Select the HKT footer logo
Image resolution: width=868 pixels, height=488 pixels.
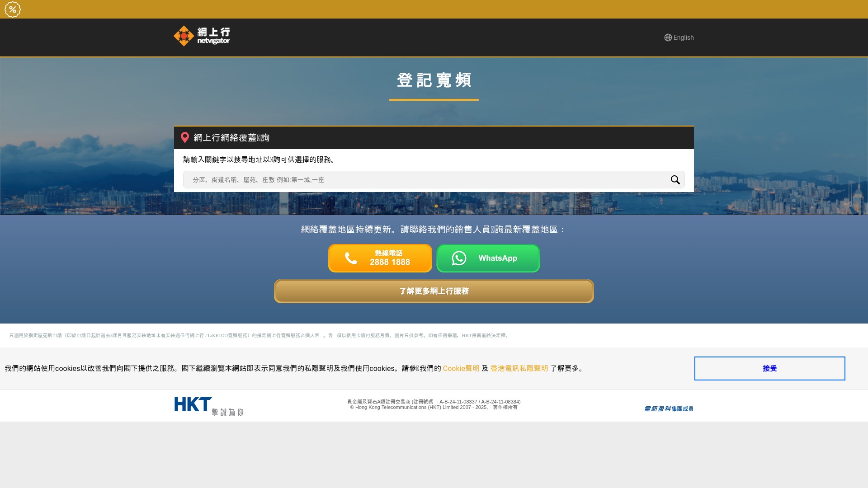click(209, 406)
